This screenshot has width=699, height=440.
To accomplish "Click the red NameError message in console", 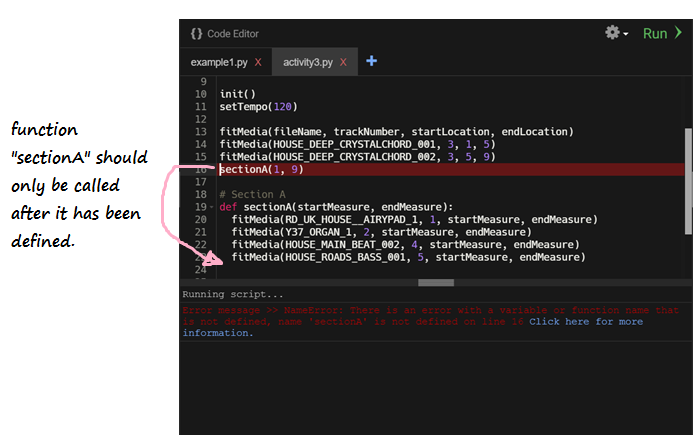I will (400, 311).
